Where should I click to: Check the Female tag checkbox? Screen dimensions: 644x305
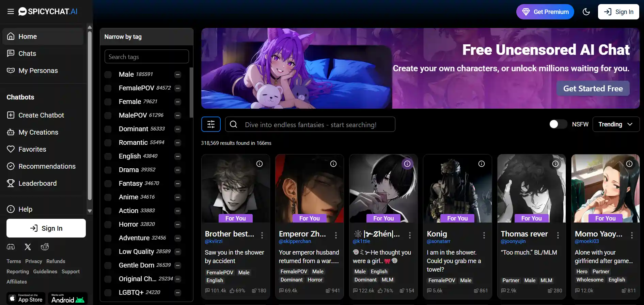pos(108,102)
